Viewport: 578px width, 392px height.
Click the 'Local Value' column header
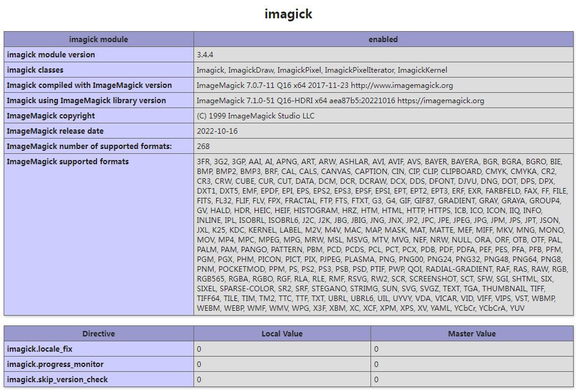[x=282, y=334]
